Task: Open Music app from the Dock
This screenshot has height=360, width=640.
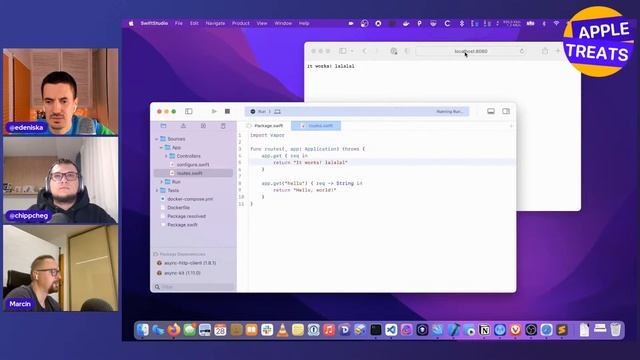Action: tap(329, 330)
